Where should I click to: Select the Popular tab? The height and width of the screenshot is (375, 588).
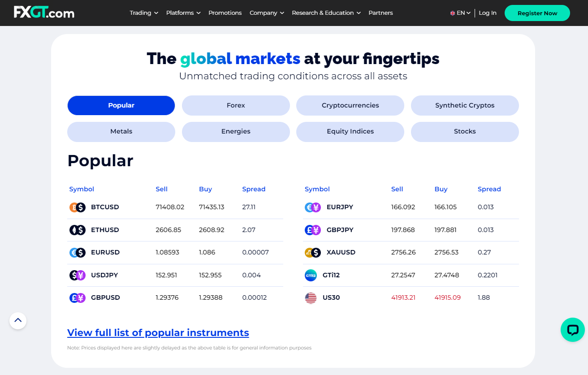[x=121, y=105]
